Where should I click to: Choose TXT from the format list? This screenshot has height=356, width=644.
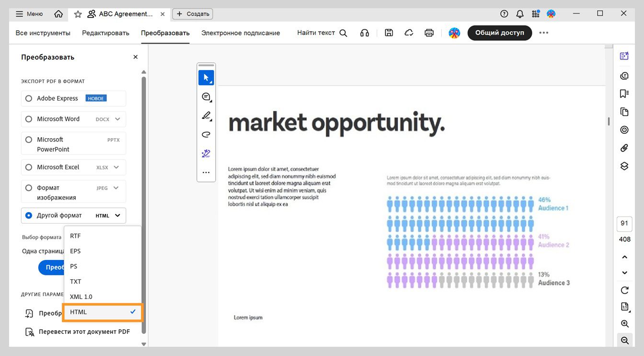click(x=103, y=282)
